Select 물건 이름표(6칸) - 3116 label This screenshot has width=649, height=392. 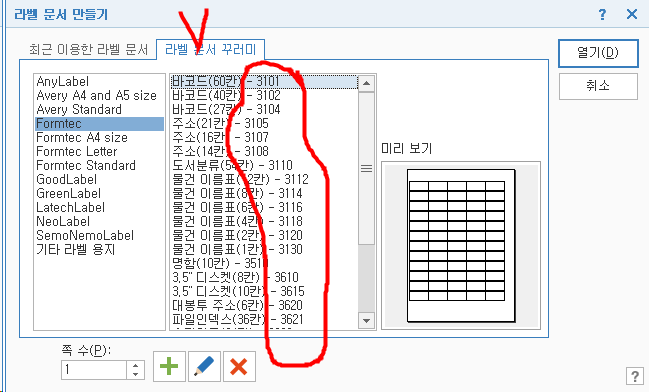(264, 207)
